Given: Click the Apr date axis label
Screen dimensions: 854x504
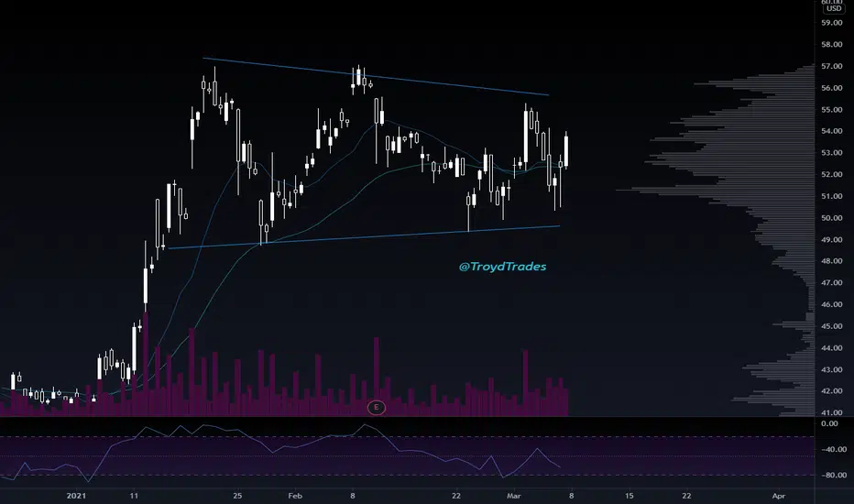Looking at the screenshot, I should (x=779, y=496).
